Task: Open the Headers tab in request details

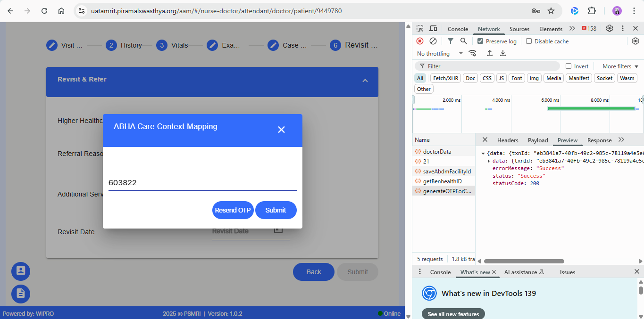Action: 507,140
